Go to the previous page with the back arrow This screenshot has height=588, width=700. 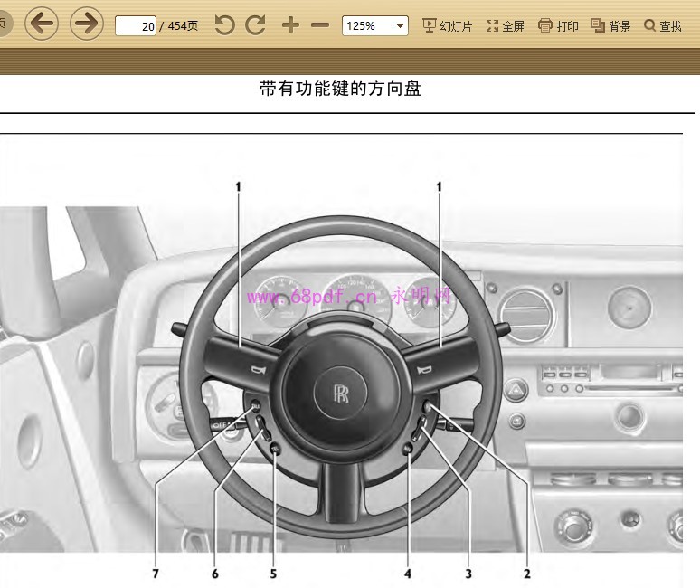(x=42, y=24)
